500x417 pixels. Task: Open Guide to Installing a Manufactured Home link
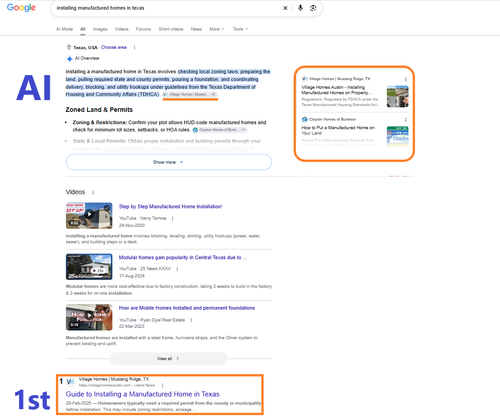[x=143, y=394]
